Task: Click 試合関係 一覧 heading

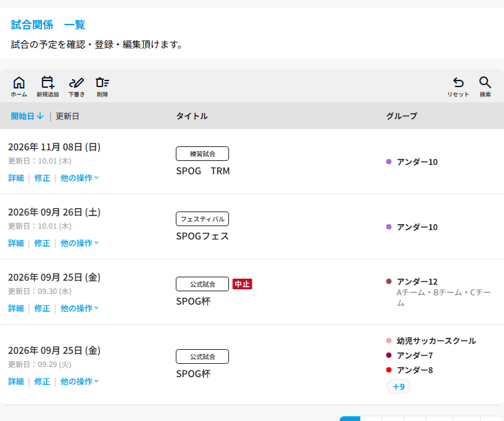Action: coord(48,25)
